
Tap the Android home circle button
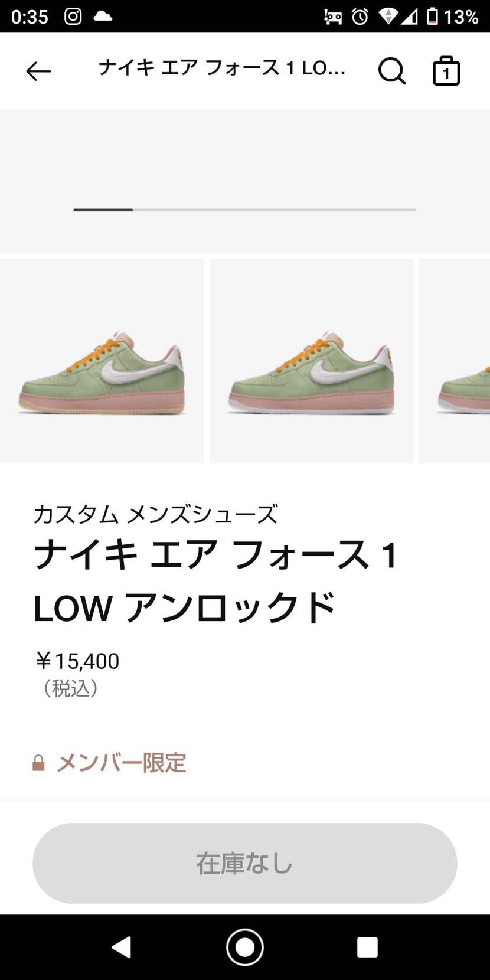click(245, 947)
